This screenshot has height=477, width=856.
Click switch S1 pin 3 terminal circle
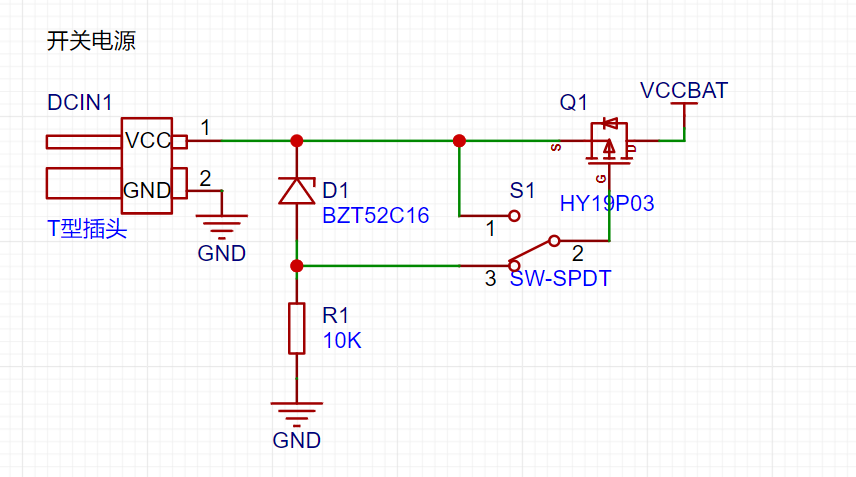[x=514, y=266]
